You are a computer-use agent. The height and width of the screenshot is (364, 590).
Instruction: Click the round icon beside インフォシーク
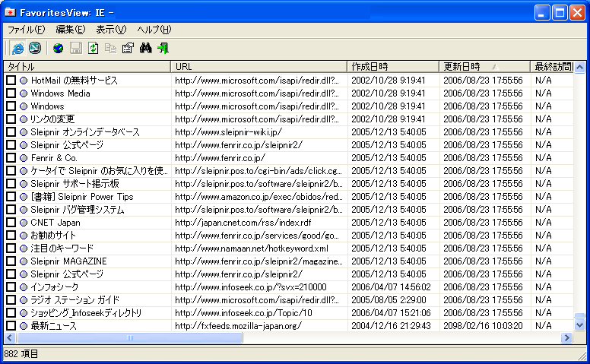pos(24,287)
